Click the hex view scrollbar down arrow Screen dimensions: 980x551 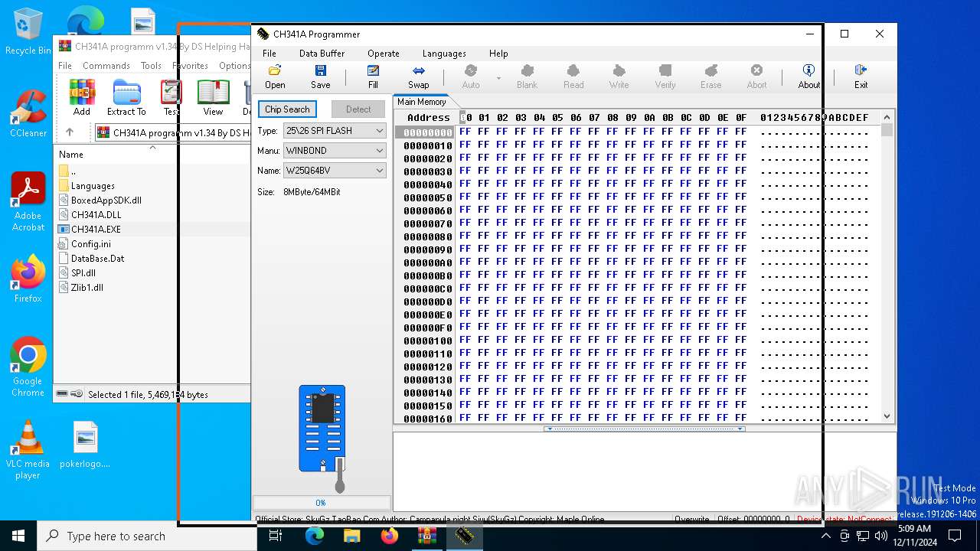(887, 416)
